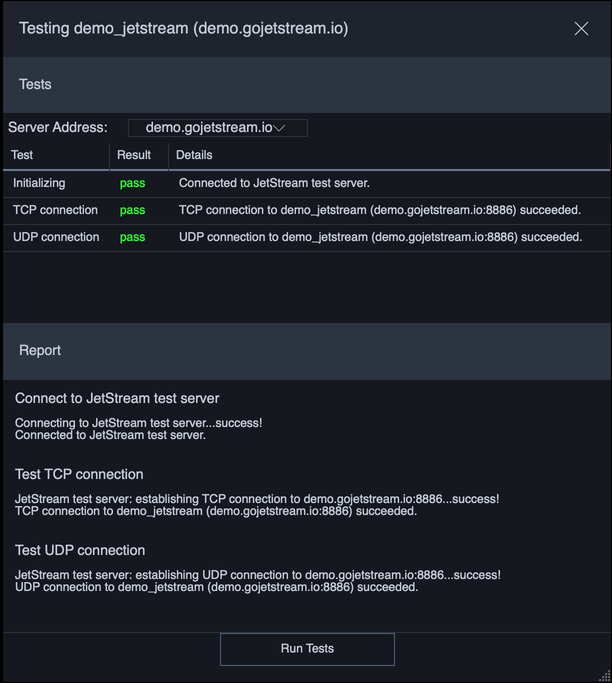Click the 'Test TCP connection' report heading
This screenshot has width=612, height=683.
(x=79, y=474)
